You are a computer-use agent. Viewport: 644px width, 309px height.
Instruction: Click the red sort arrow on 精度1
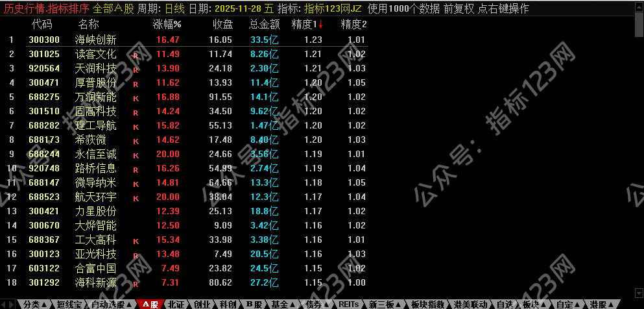click(320, 24)
